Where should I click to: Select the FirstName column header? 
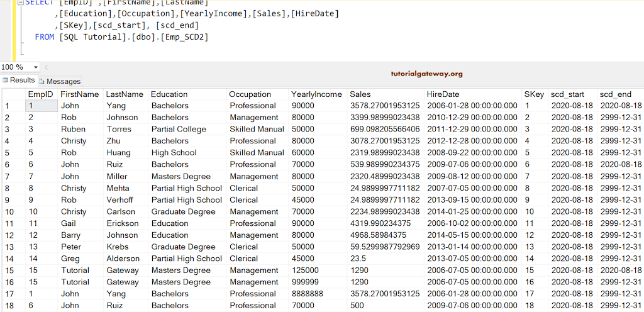(80, 94)
